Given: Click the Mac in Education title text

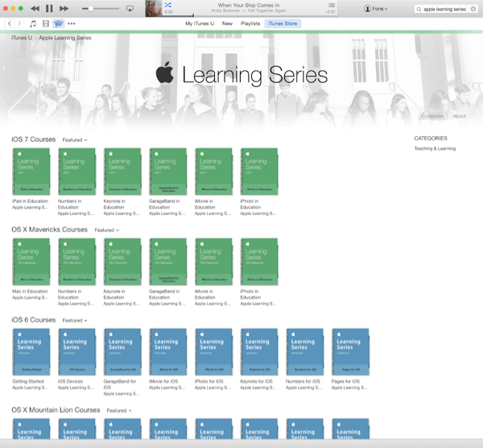Looking at the screenshot, I should tap(30, 292).
